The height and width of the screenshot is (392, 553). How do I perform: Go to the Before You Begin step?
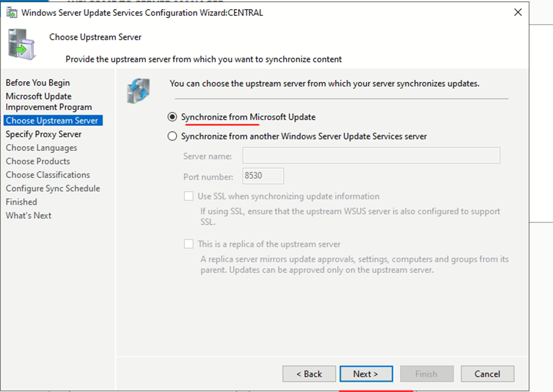[38, 83]
